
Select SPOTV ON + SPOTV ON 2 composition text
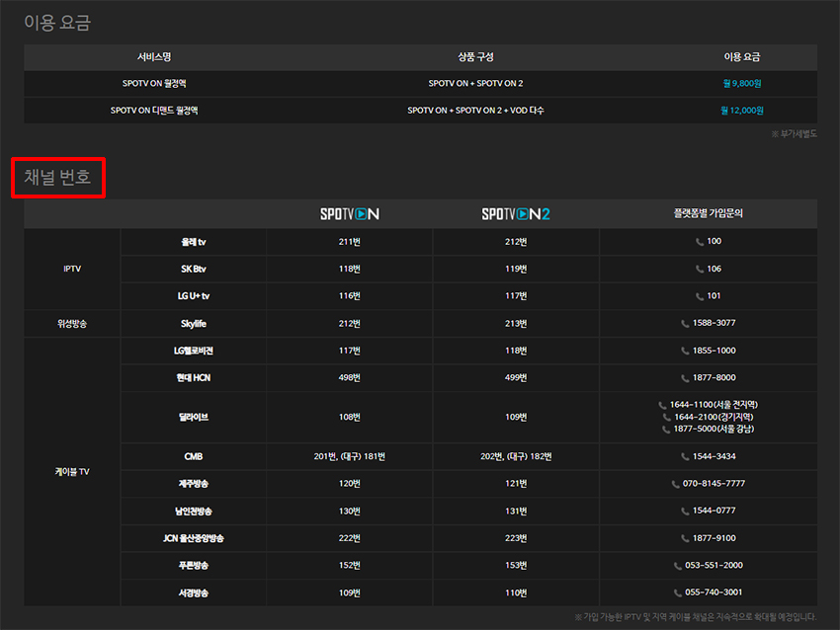click(475, 84)
